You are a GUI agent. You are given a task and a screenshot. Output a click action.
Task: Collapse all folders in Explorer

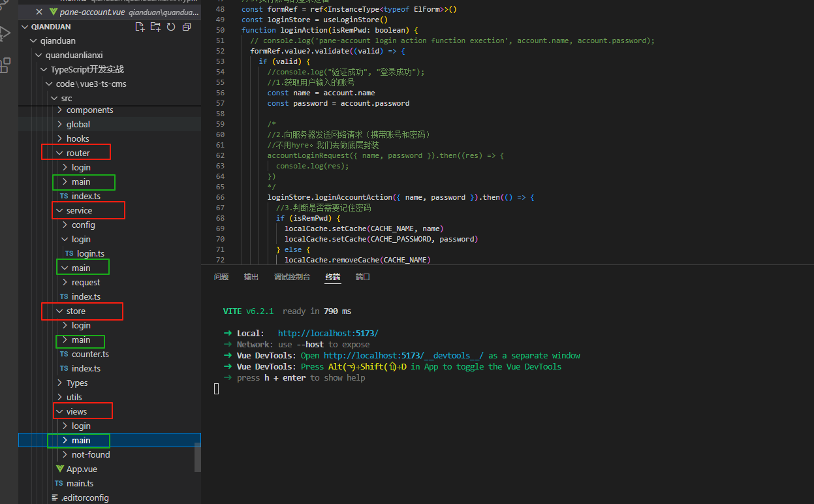[x=187, y=27]
